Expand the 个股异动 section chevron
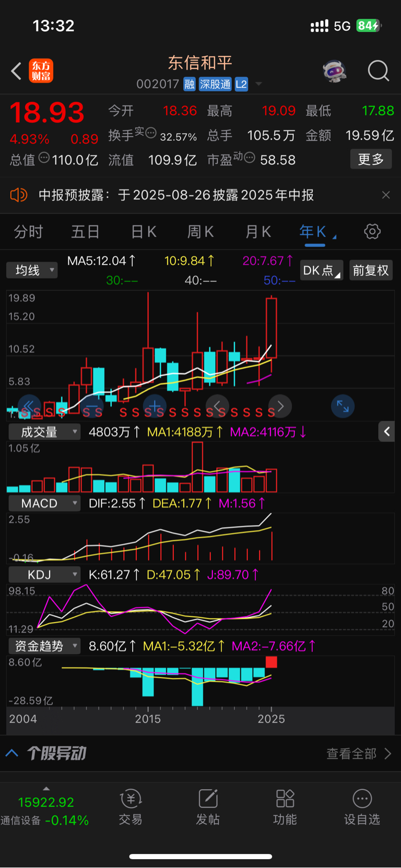 pos(12,753)
